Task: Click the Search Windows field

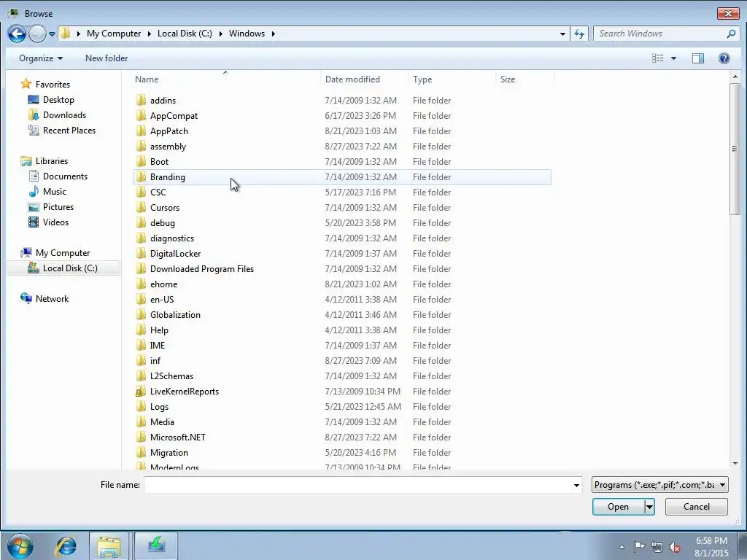Action: tap(659, 34)
